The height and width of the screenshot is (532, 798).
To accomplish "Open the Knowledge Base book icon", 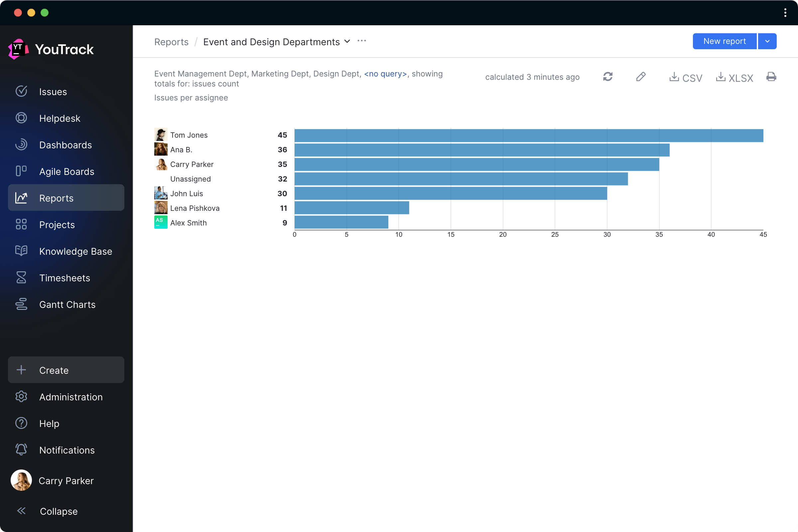I will pyautogui.click(x=21, y=251).
